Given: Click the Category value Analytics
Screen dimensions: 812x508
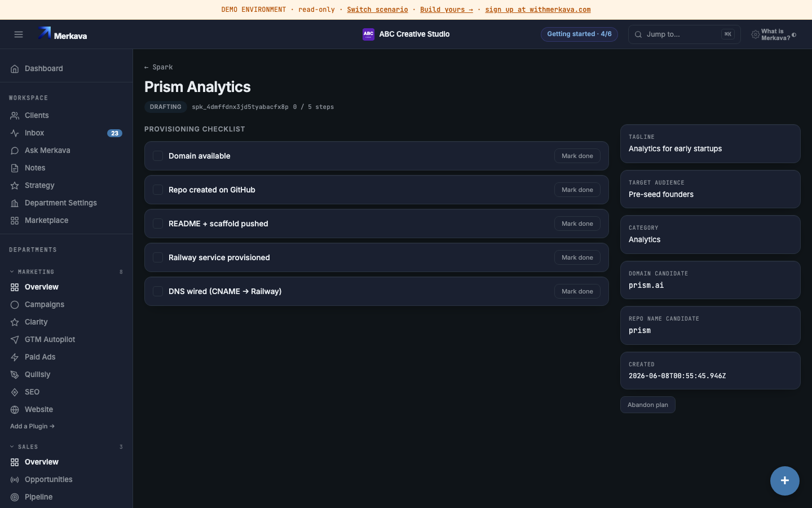Looking at the screenshot, I should coord(645,240).
